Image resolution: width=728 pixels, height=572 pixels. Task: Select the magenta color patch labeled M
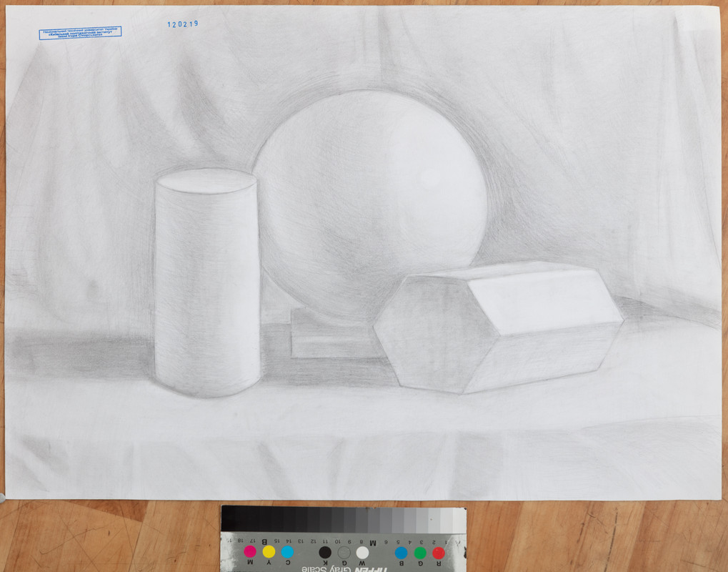[x=250, y=551]
